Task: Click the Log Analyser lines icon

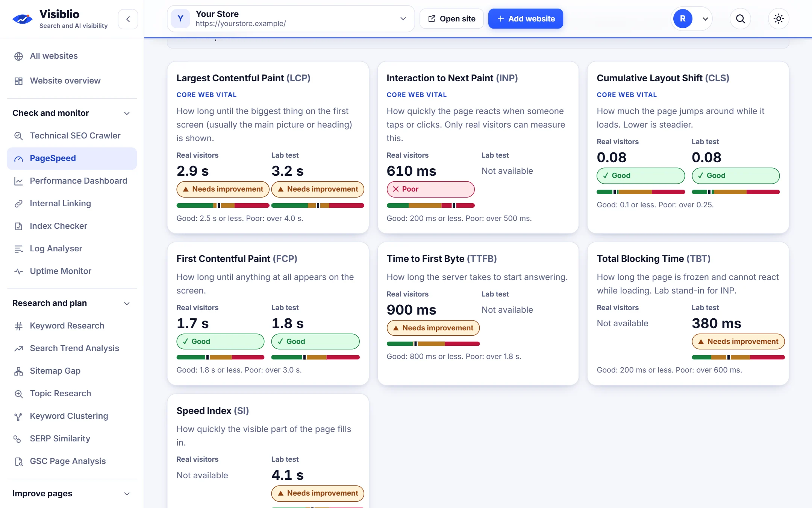Action: pyautogui.click(x=18, y=249)
